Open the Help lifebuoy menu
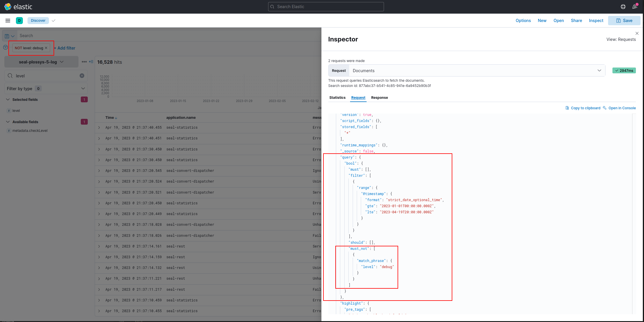 pyautogui.click(x=623, y=6)
